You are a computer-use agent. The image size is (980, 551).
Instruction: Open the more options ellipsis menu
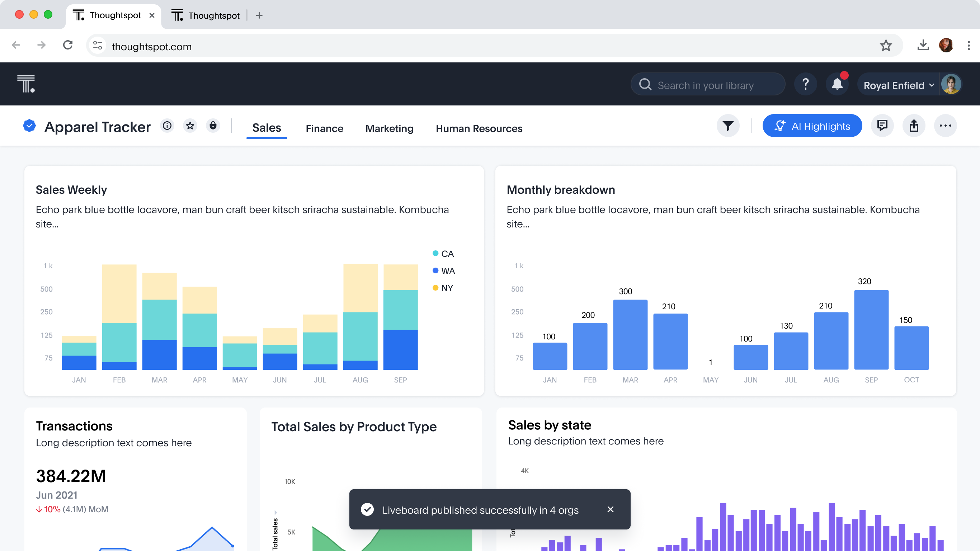click(x=945, y=126)
